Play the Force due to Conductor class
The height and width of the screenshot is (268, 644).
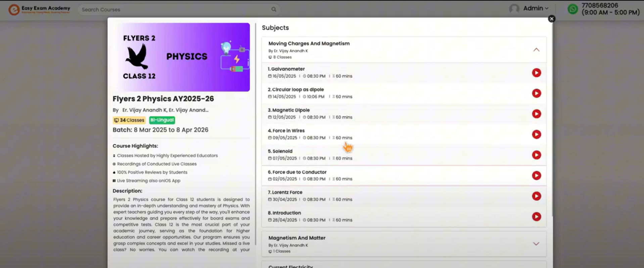click(536, 176)
